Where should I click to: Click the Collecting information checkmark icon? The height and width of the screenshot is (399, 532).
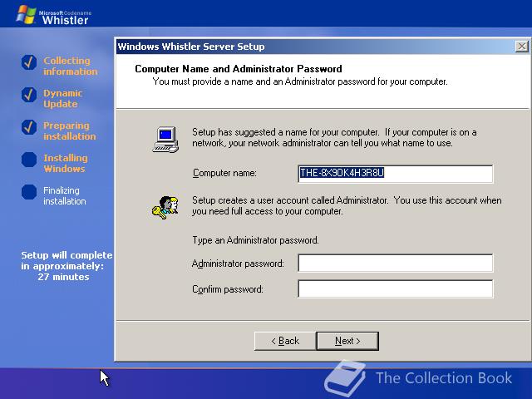pyautogui.click(x=29, y=62)
